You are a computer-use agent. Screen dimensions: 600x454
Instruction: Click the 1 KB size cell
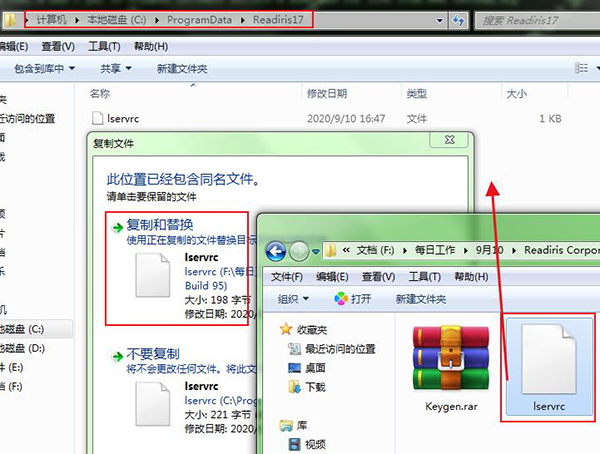point(550,119)
